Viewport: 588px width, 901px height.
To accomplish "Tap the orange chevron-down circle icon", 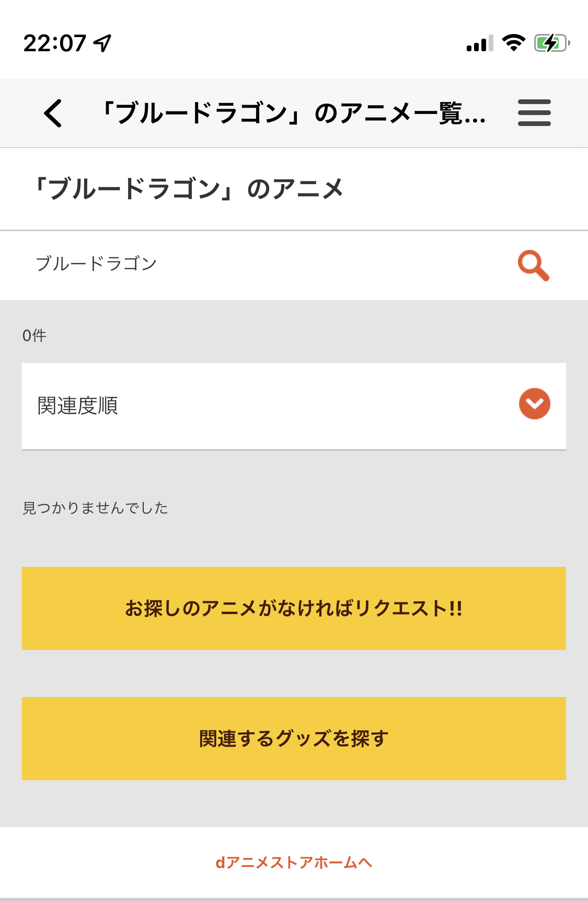I will click(x=534, y=404).
